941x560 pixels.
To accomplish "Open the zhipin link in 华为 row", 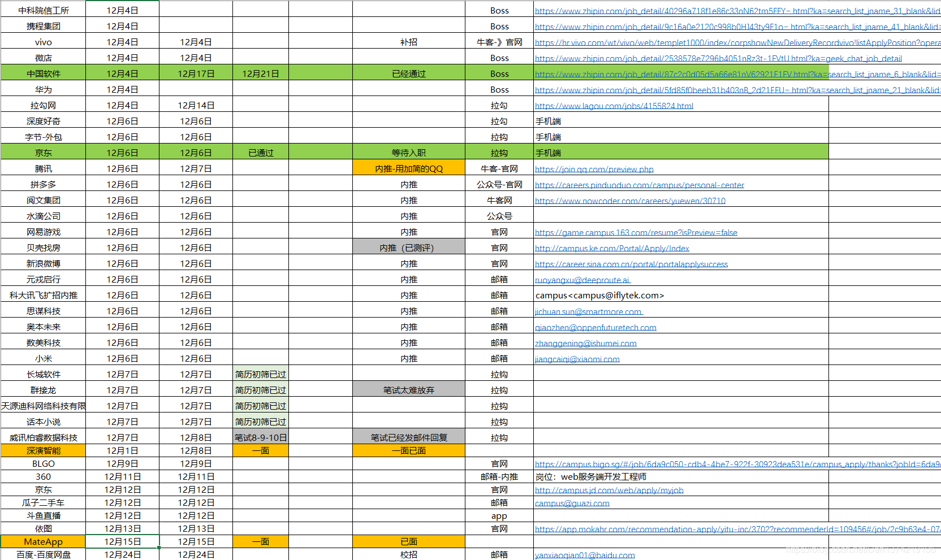I will (x=737, y=90).
